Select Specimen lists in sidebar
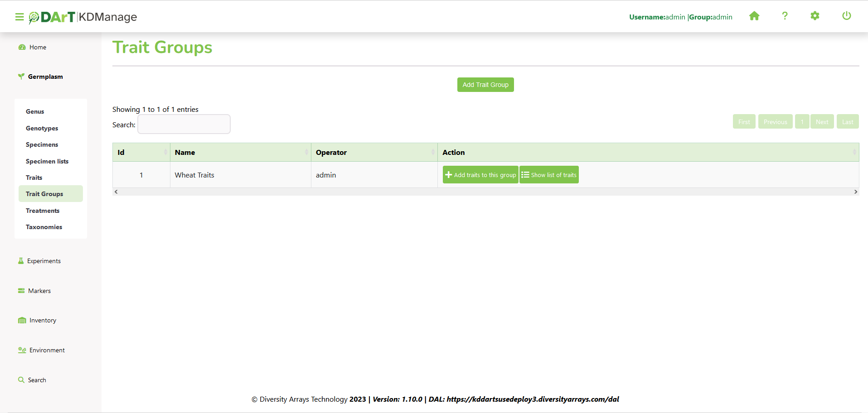 point(47,161)
